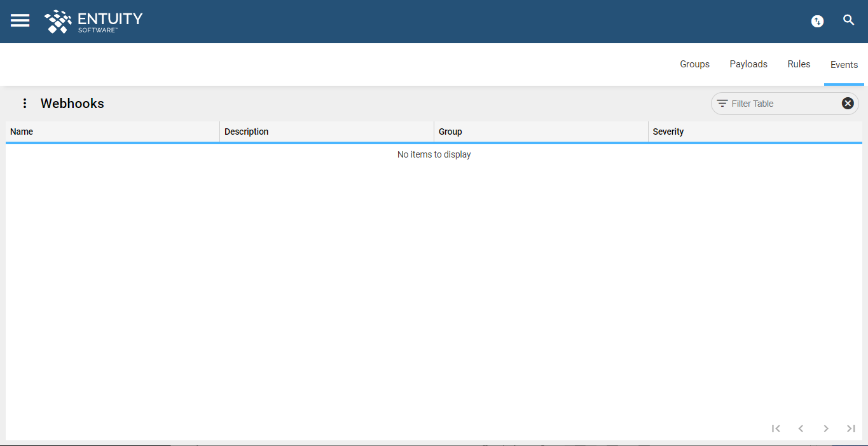Click the Description column header
This screenshot has height=446, width=868.
pos(247,132)
